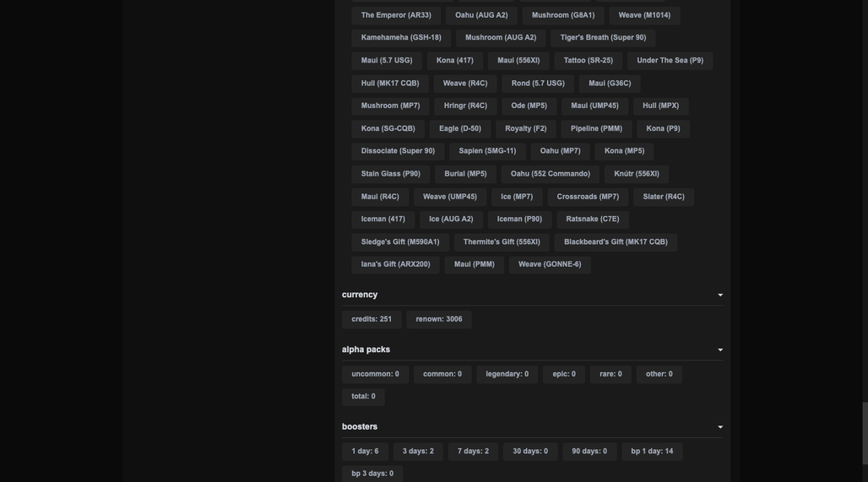Click Blackbeard's Gift (MK17 CQB) tag
This screenshot has width=868, height=482.
point(616,241)
